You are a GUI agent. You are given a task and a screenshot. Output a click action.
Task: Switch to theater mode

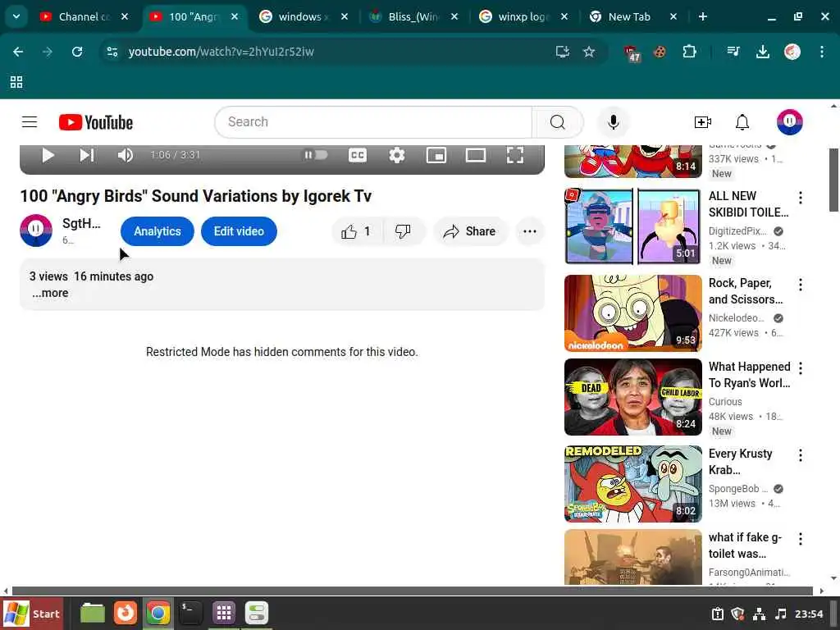point(475,155)
